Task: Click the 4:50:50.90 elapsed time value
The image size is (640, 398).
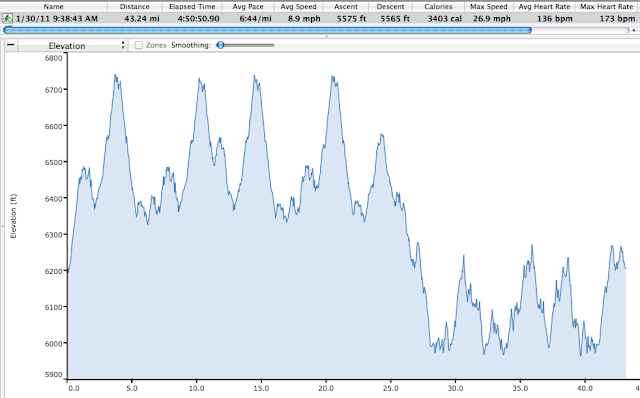Action: [x=198, y=19]
